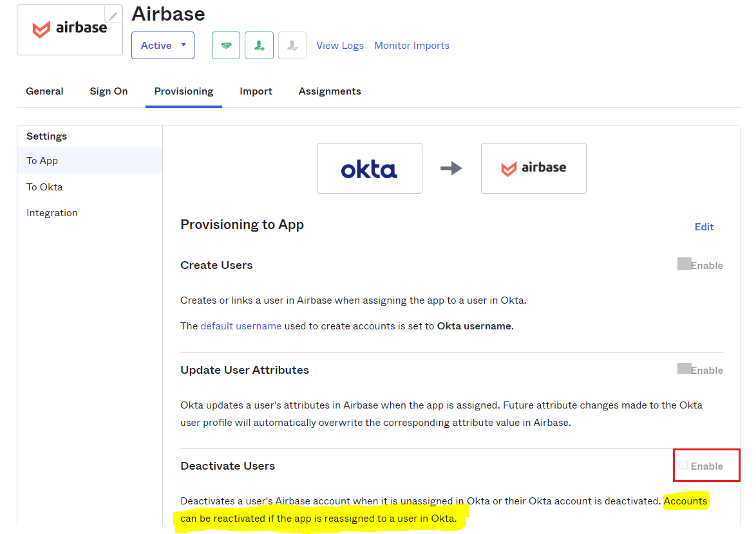Click the arrow between Okta and Airbase
The width and height of the screenshot is (756, 534).
451,169
